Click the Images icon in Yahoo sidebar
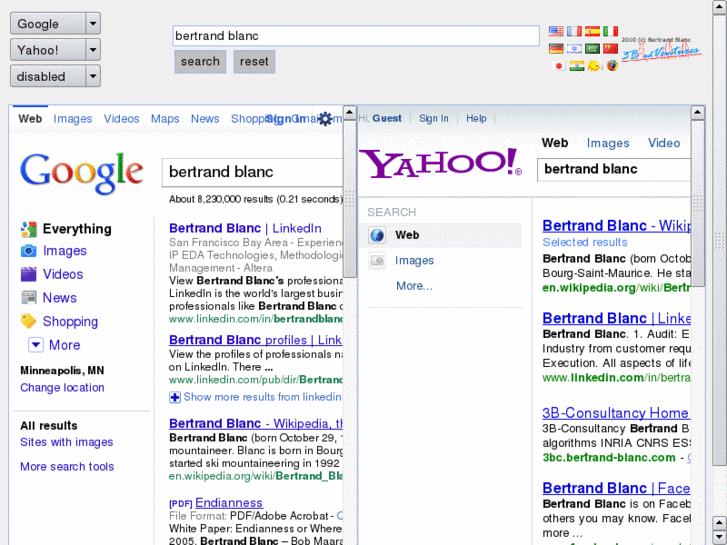727x545 pixels. [x=377, y=261]
